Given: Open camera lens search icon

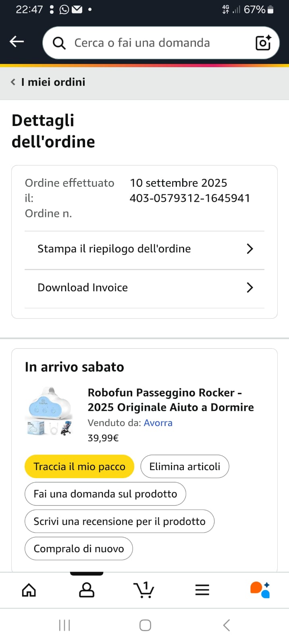Looking at the screenshot, I should (x=264, y=43).
